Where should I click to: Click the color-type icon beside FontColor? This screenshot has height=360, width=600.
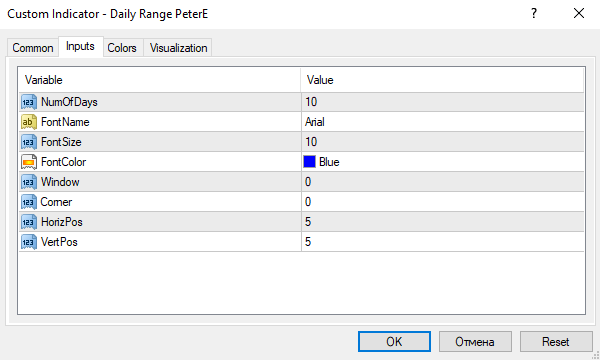pos(29,162)
